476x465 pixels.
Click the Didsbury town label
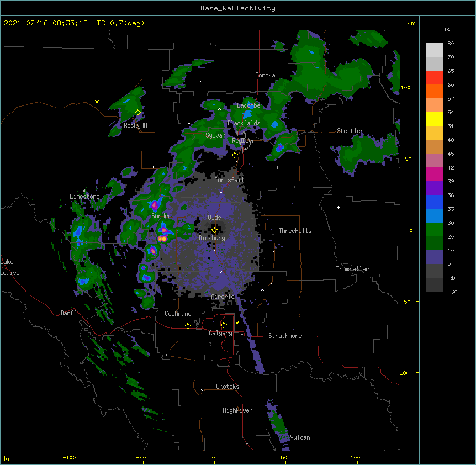(212, 238)
